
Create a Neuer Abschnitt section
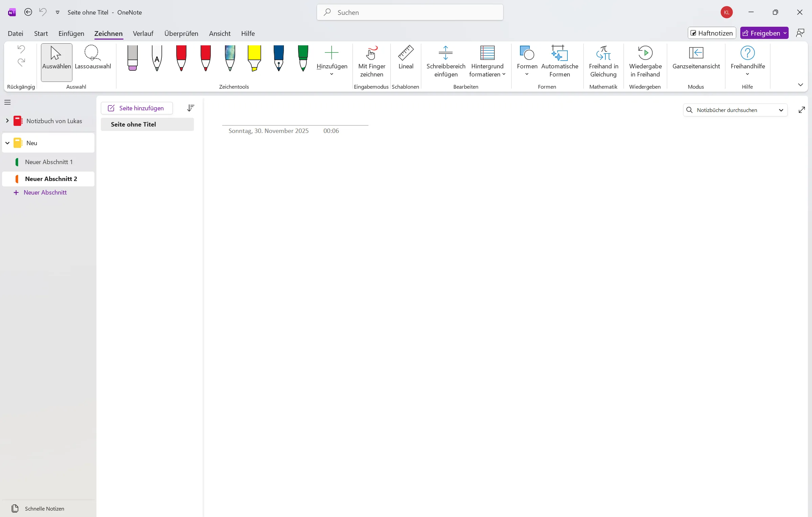click(45, 192)
